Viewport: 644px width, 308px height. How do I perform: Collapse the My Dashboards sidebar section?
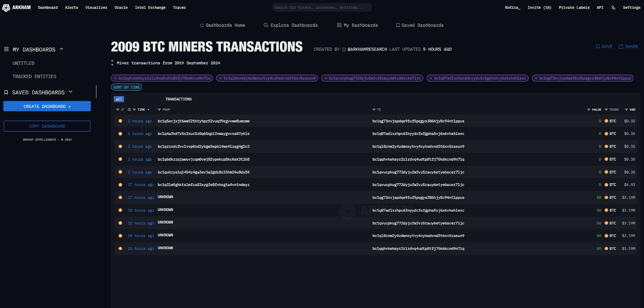click(62, 49)
